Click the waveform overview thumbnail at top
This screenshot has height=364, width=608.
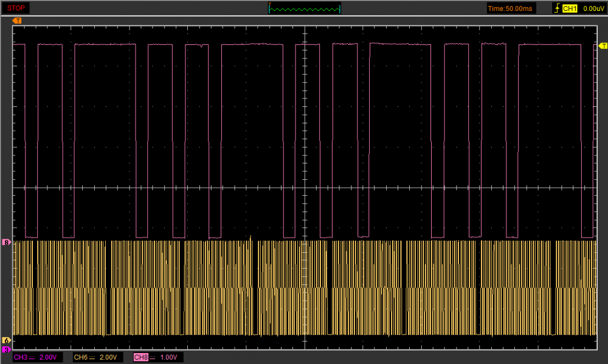[305, 8]
